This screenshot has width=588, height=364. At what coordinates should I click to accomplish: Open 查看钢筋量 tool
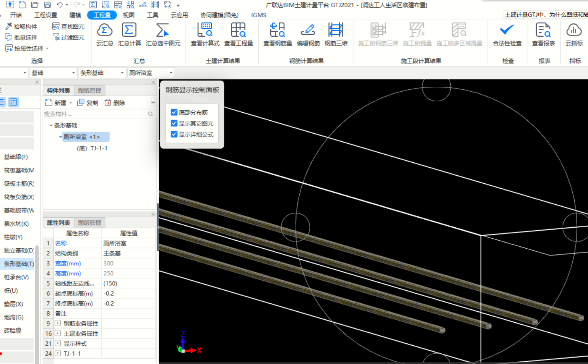tap(278, 34)
